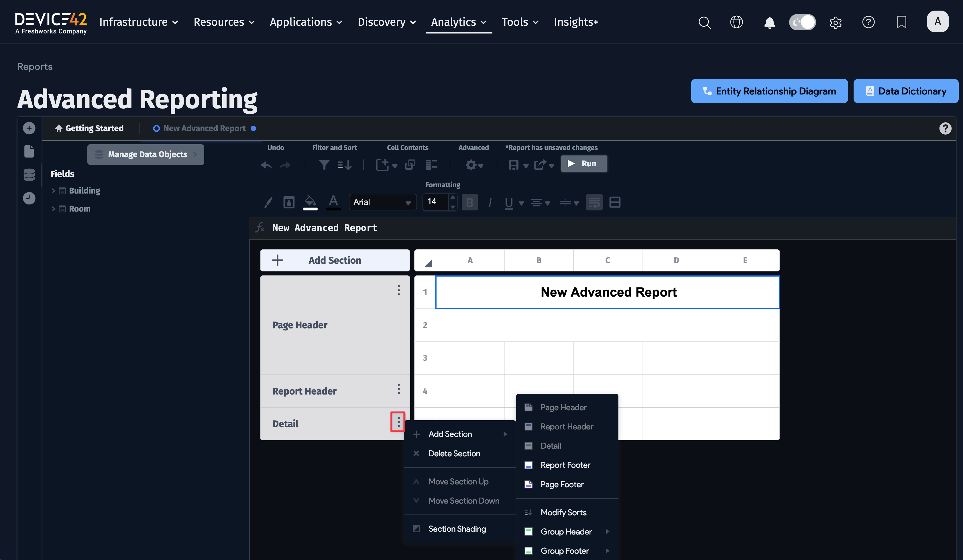
Task: Expand the Building field tree
Action: coord(54,191)
